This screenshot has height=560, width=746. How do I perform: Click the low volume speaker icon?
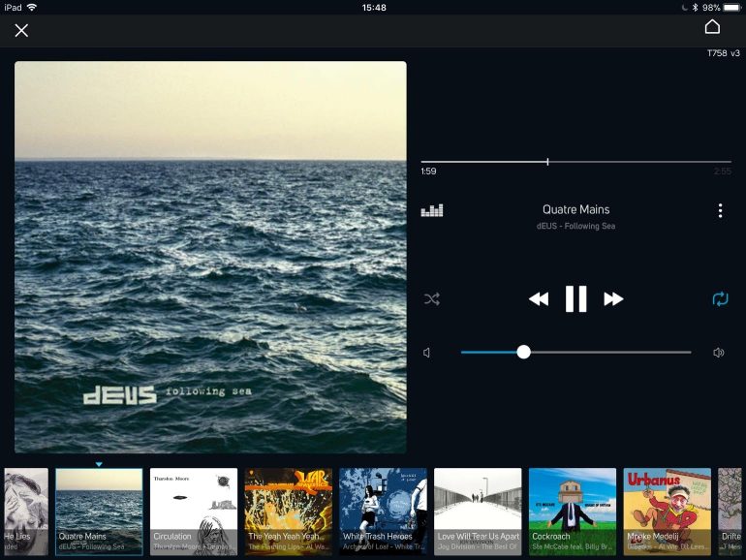click(x=426, y=353)
